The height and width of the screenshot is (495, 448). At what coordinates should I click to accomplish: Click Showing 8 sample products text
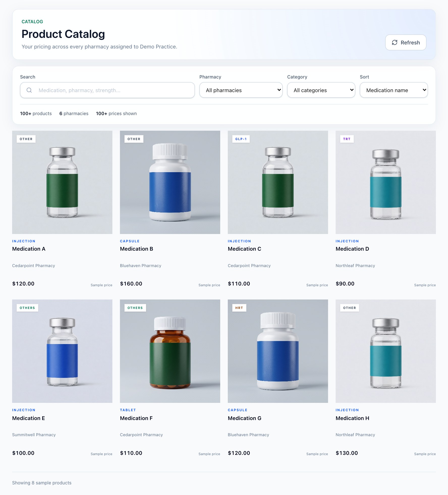[x=42, y=483]
